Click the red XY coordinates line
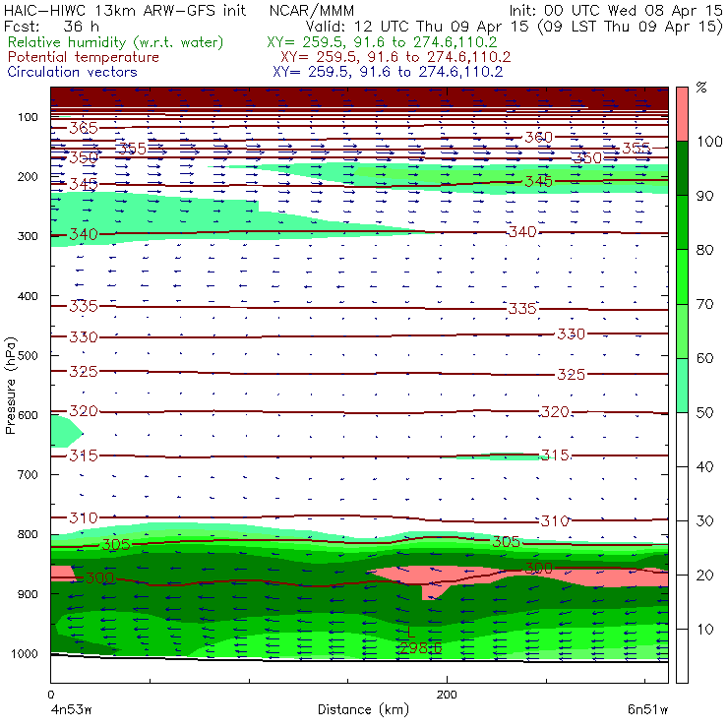728x728 pixels. click(x=395, y=57)
